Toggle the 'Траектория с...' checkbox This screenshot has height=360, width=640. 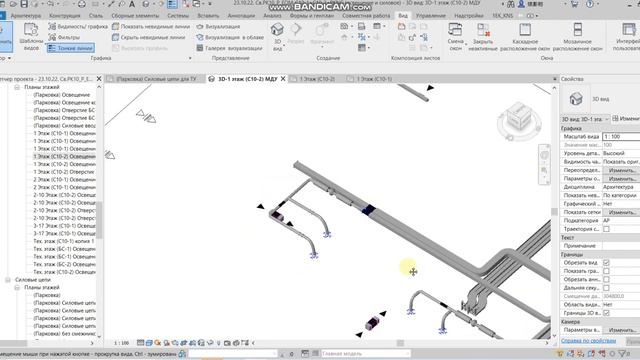(606, 229)
